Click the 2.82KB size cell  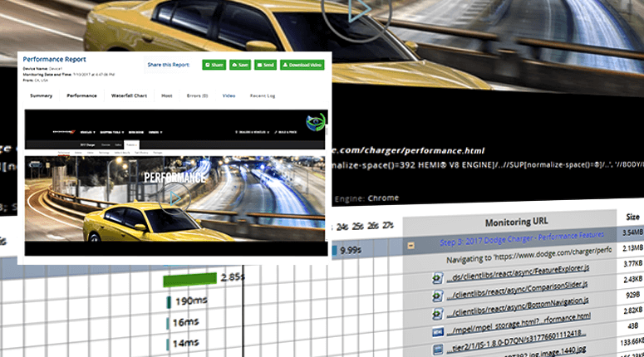tap(633, 311)
